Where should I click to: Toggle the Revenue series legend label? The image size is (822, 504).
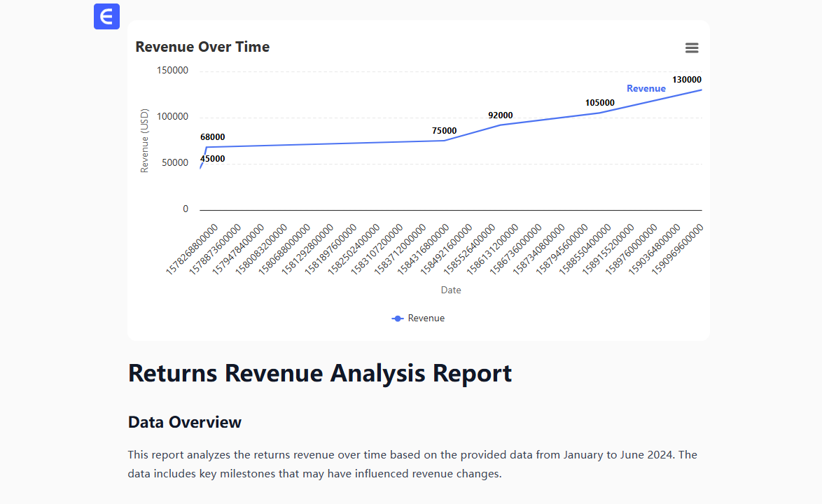click(x=426, y=318)
